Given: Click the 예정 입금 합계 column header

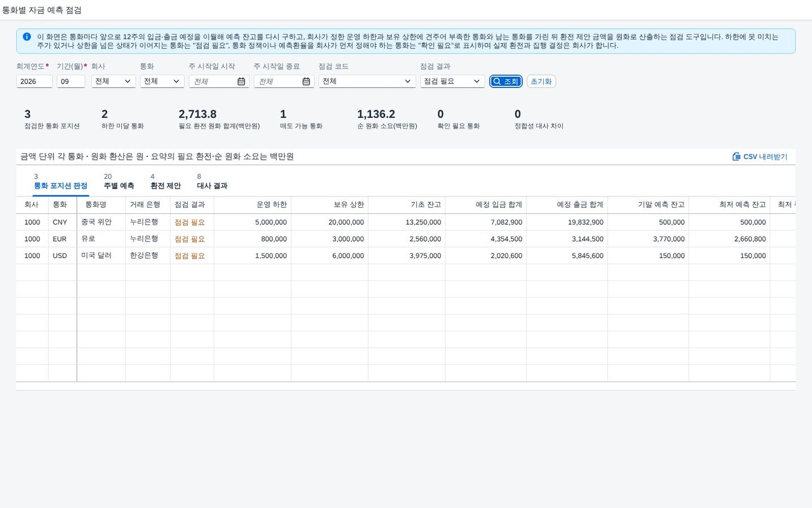Looking at the screenshot, I should coord(486,205).
